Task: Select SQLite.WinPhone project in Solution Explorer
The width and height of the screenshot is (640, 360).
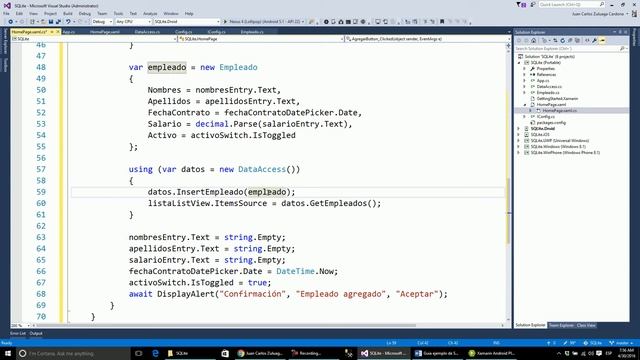Action: tap(565, 153)
